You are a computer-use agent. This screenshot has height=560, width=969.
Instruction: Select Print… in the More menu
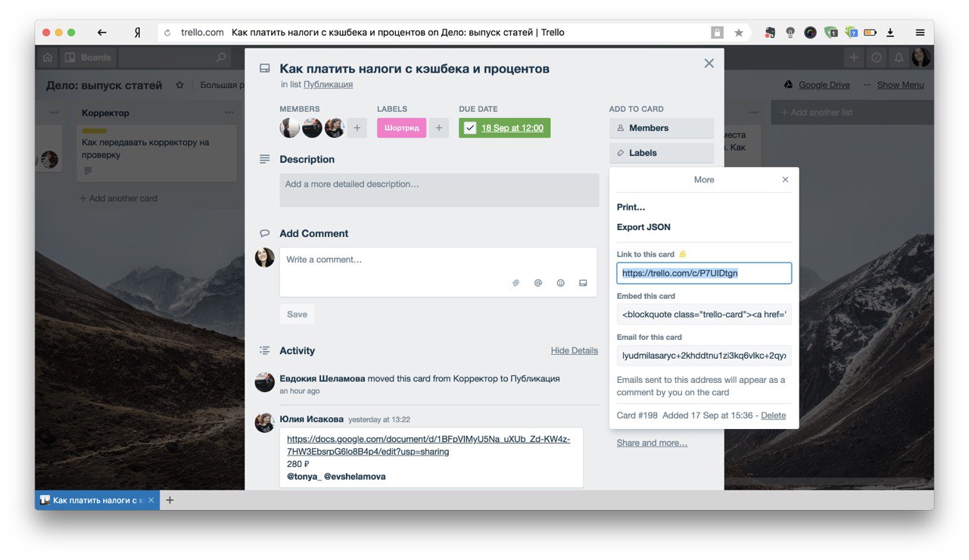(631, 207)
